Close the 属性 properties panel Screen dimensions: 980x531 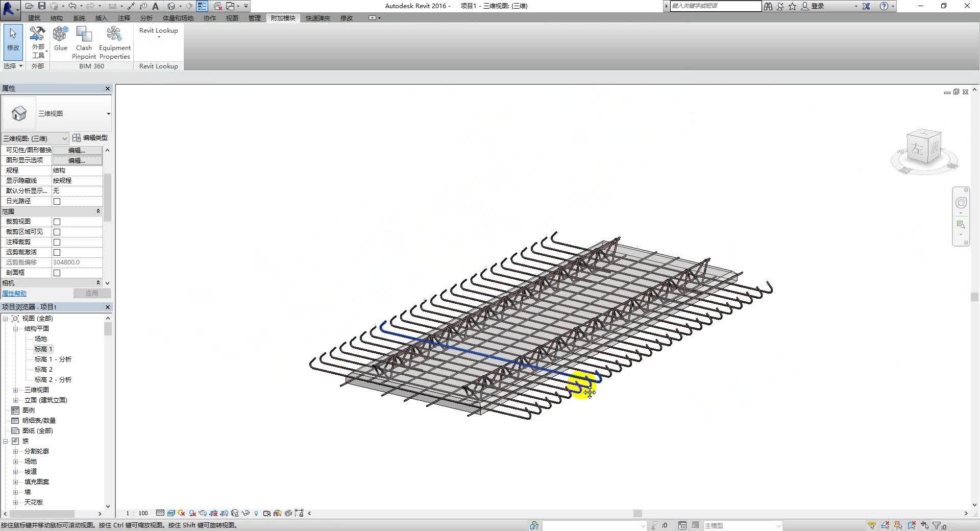point(108,89)
